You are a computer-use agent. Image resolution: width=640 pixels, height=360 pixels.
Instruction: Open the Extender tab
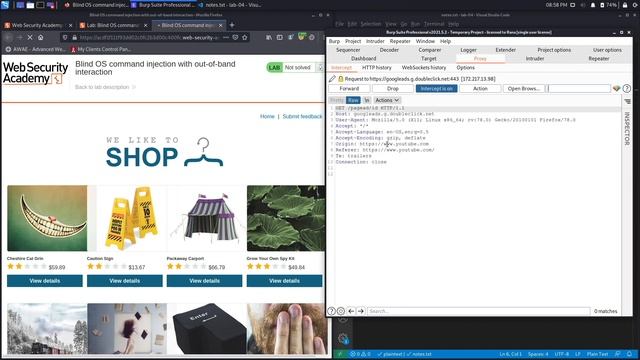click(x=505, y=50)
